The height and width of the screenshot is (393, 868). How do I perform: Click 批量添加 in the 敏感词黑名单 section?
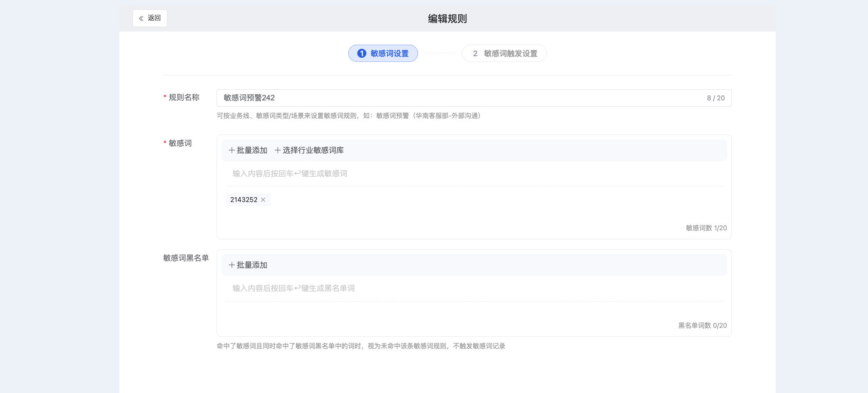pyautogui.click(x=248, y=265)
